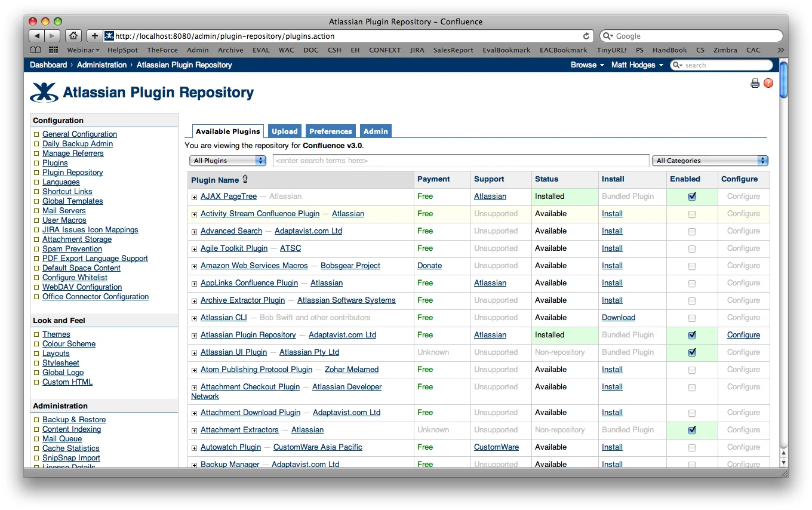
Task: Click the sort arrow next to Plugin Name
Action: coord(245,179)
